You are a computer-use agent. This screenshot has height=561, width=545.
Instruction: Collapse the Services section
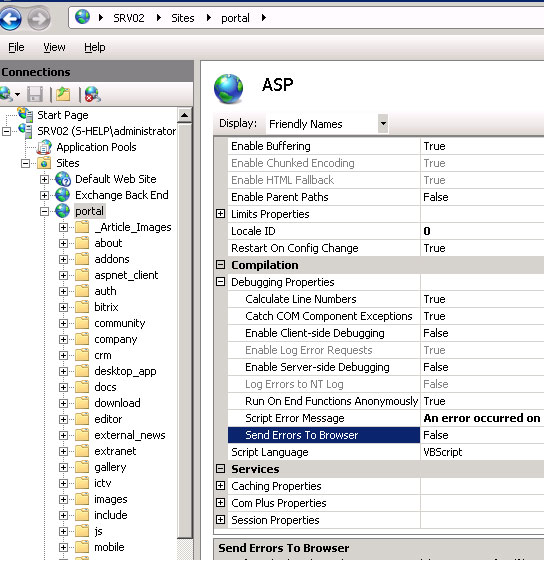coord(221,468)
